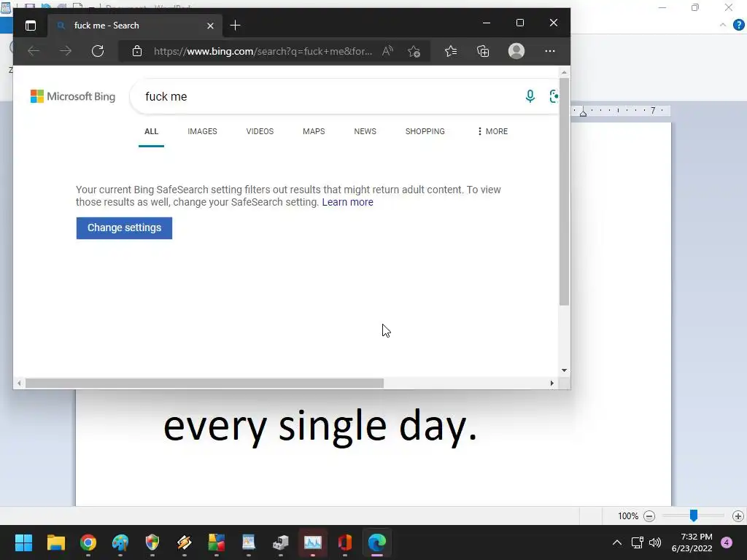Open the SafeSearch Learn more link
Viewport: 747px width, 560px height.
[x=347, y=202]
